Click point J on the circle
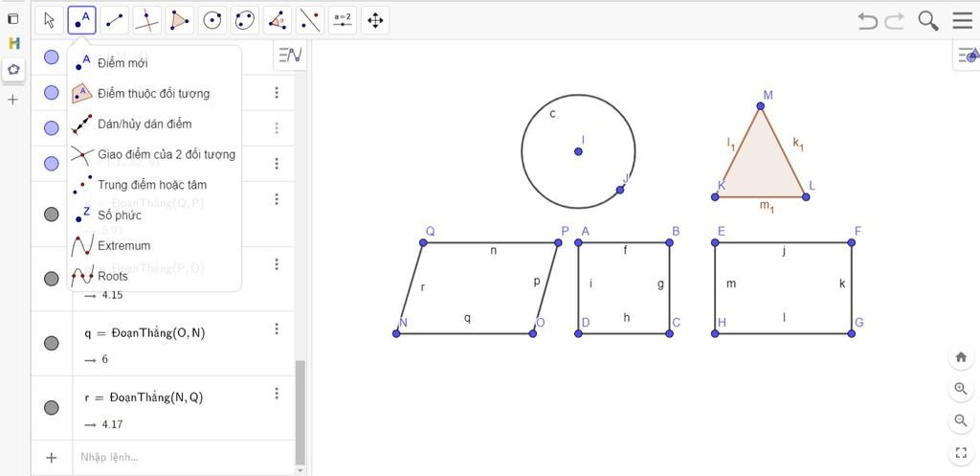This screenshot has height=476, width=980. [x=619, y=190]
